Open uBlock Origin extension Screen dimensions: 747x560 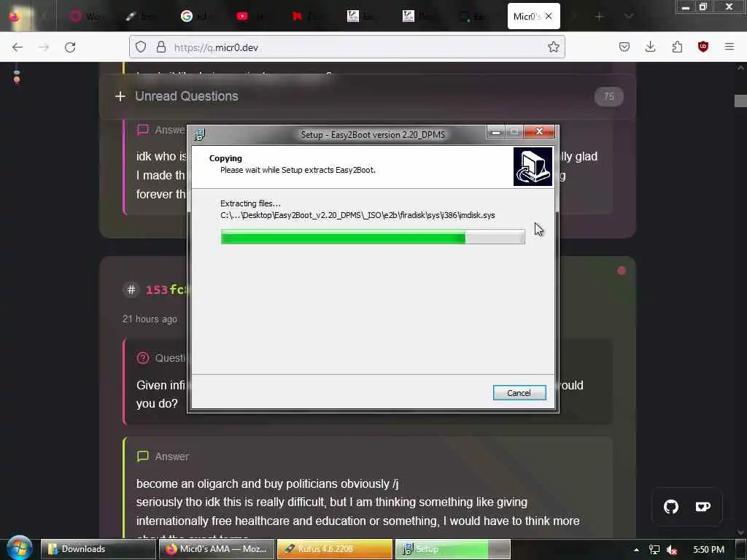703,47
